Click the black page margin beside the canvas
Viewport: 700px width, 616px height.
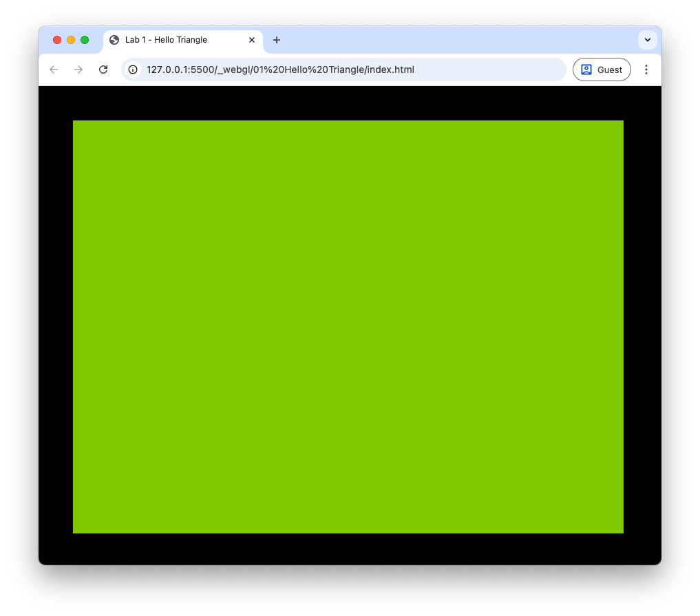56,327
